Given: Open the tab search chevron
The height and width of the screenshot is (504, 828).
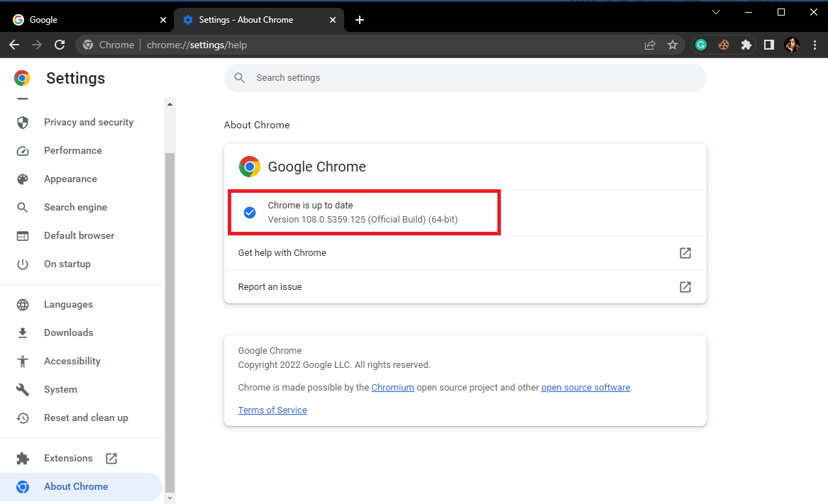Looking at the screenshot, I should [715, 12].
